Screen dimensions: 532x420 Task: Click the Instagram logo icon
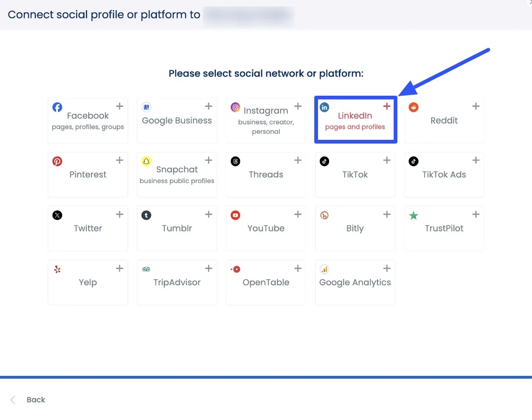pyautogui.click(x=235, y=107)
